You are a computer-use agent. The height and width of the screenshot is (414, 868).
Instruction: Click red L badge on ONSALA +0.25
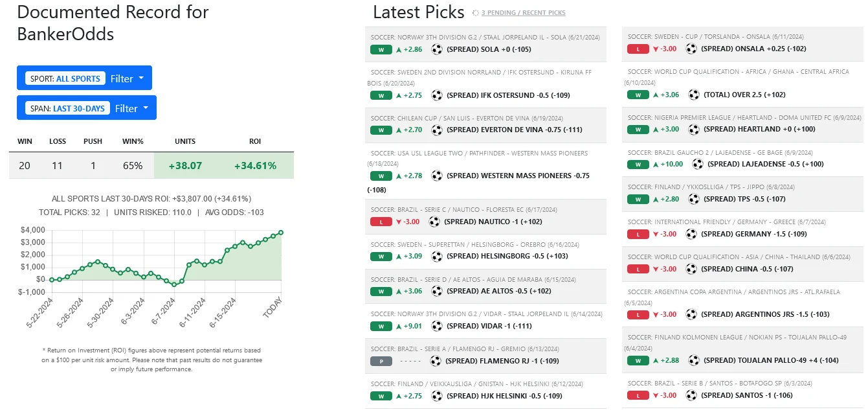(x=638, y=49)
